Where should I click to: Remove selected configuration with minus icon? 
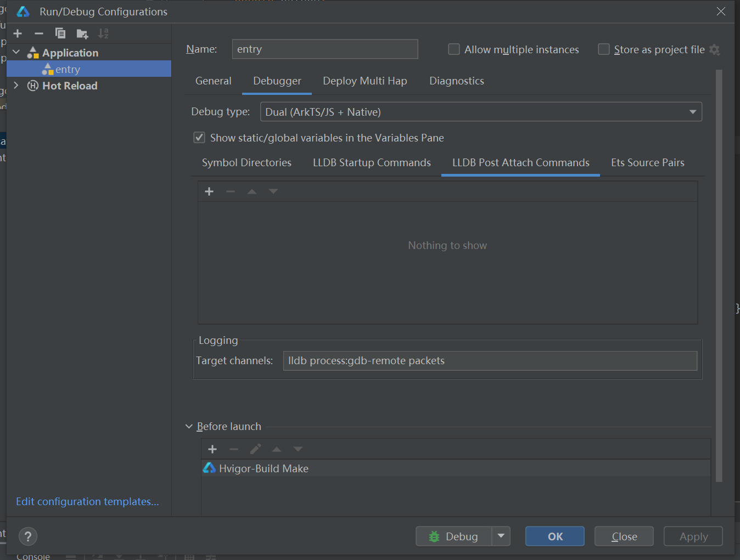pos(39,33)
